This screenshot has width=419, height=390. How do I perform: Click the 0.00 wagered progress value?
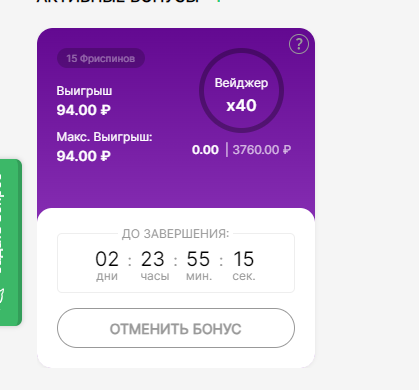point(205,150)
